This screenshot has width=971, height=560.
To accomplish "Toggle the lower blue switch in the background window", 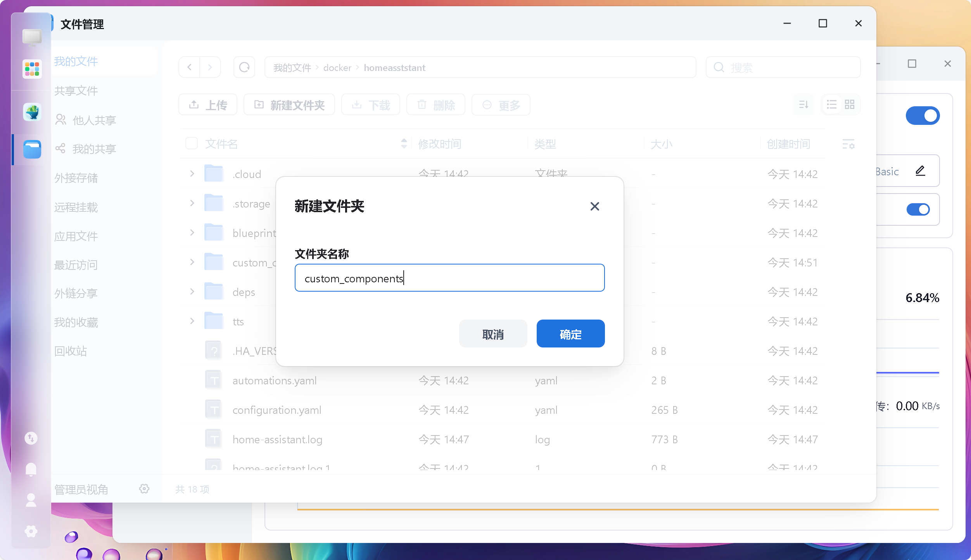I will tap(918, 209).
